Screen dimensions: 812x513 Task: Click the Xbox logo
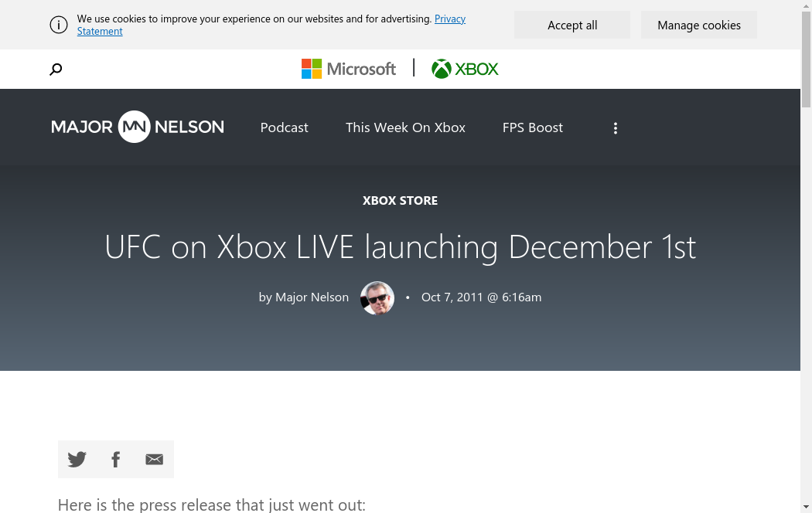pos(465,69)
